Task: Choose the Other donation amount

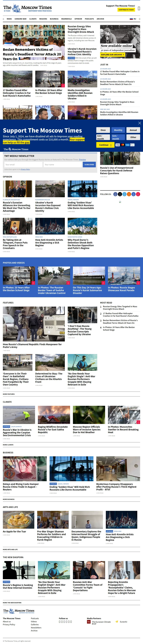Action: point(133,137)
